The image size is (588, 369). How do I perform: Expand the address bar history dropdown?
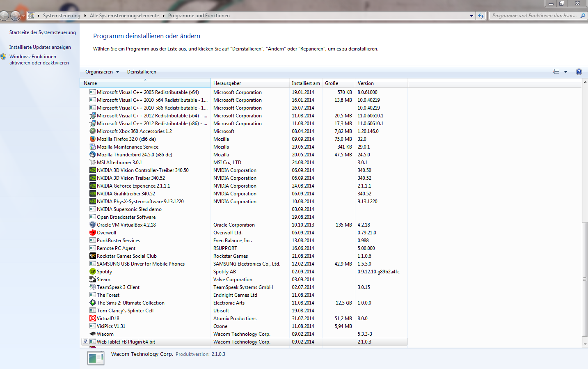[471, 16]
